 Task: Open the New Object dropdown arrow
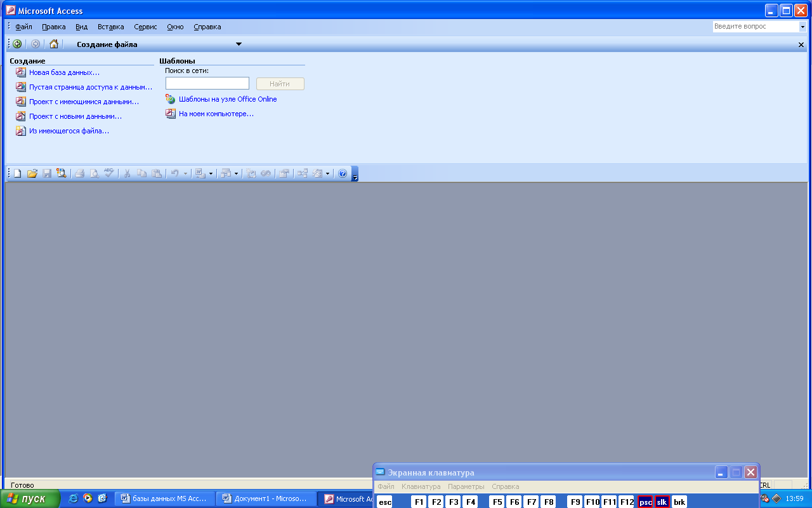tap(328, 173)
